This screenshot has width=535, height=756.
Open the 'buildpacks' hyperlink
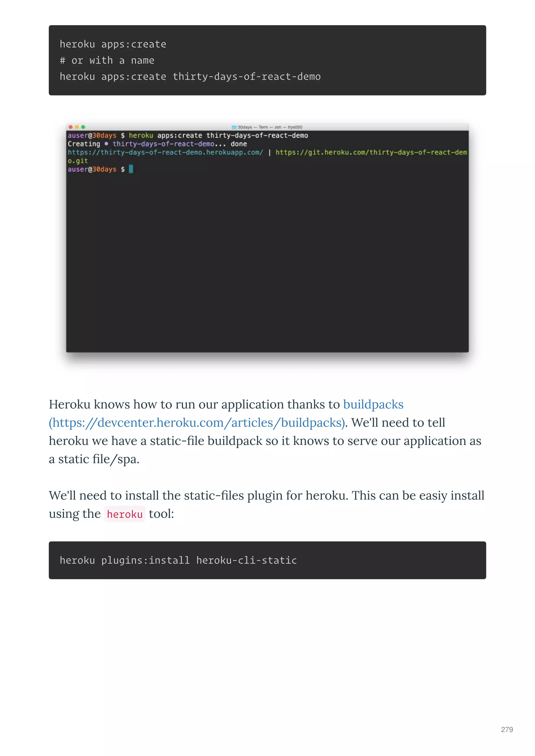(x=373, y=404)
